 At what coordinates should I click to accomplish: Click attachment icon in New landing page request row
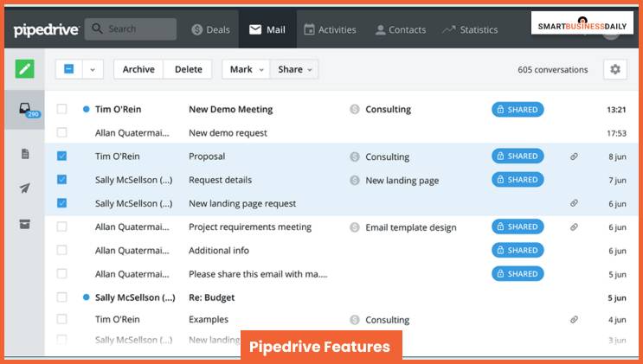coord(574,203)
